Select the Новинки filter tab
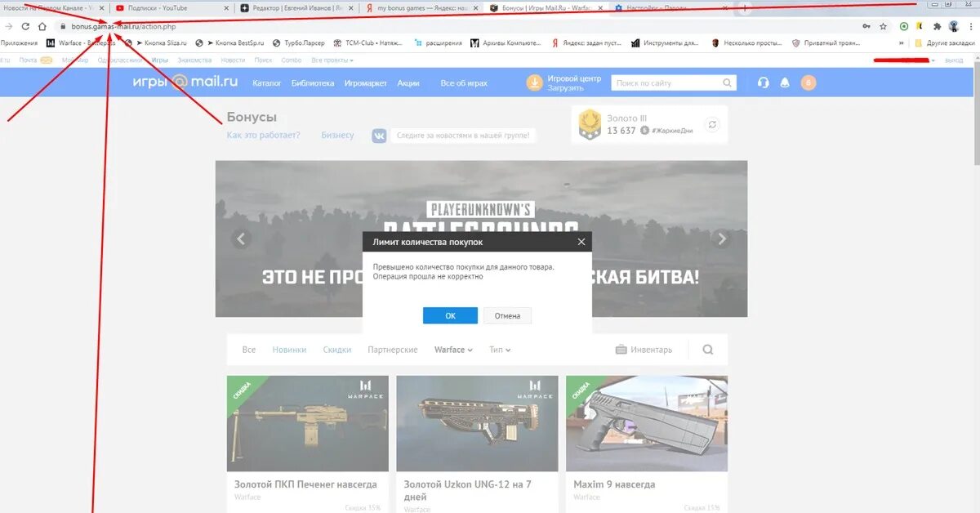The width and height of the screenshot is (980, 513). pyautogui.click(x=290, y=350)
